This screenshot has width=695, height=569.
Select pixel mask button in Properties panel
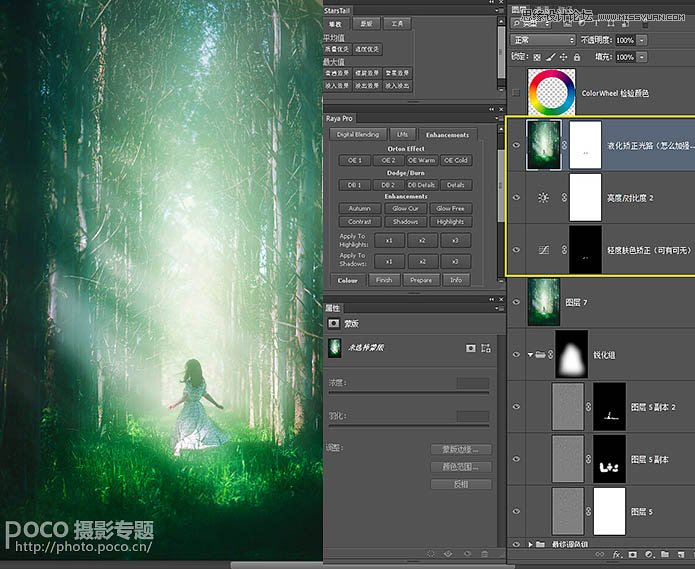pos(470,348)
